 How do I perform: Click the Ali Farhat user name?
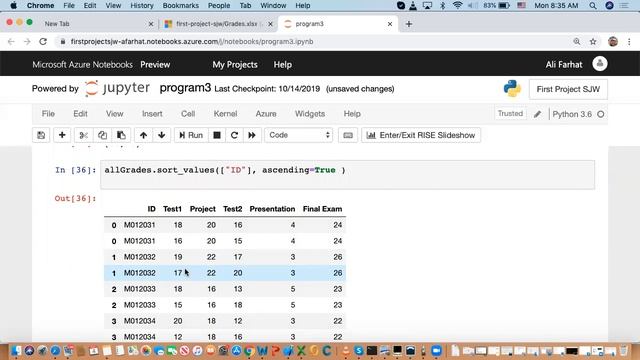[x=564, y=64]
